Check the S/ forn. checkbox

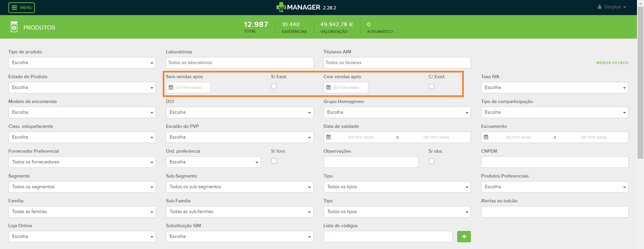point(274,161)
